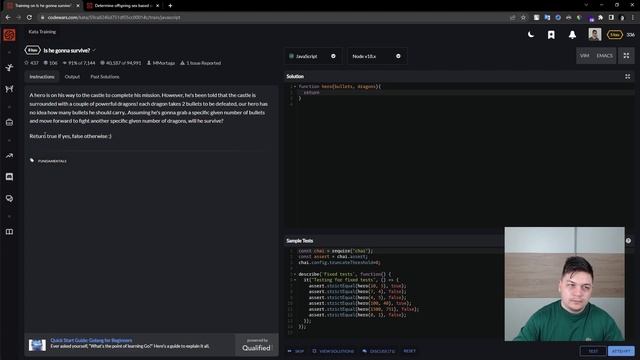Open the 1 Issue Reported link

200,63
